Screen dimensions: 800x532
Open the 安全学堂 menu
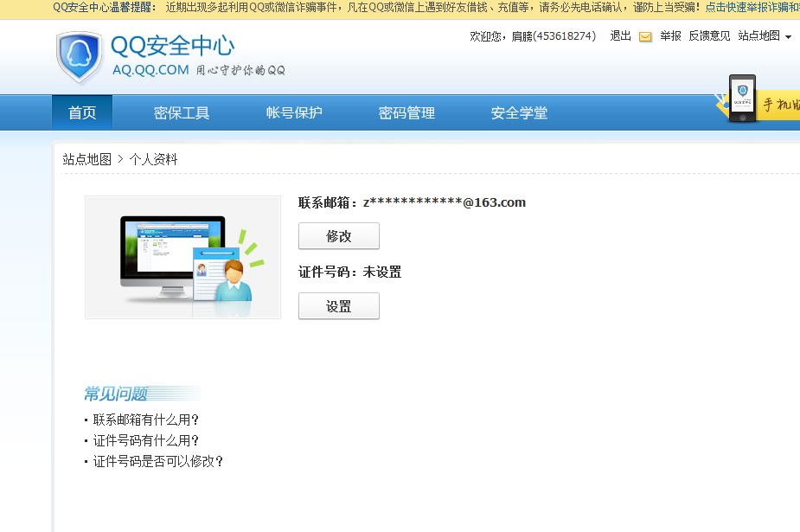(x=519, y=112)
